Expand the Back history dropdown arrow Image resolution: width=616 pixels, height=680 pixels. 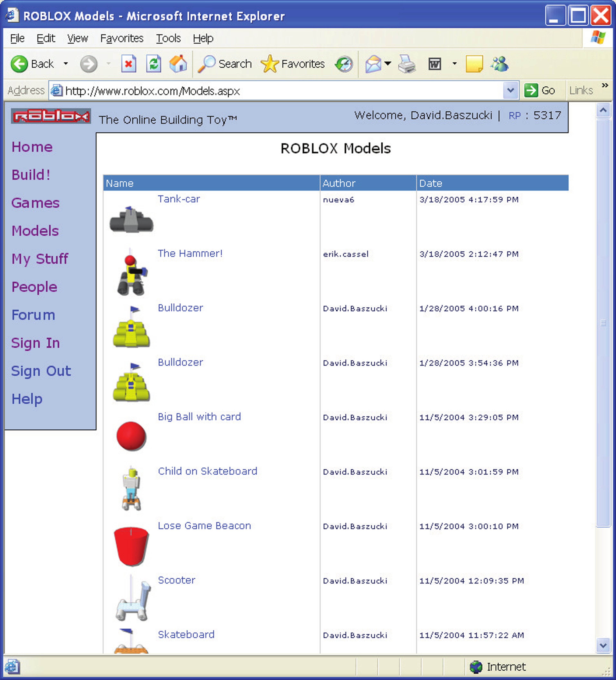66,64
